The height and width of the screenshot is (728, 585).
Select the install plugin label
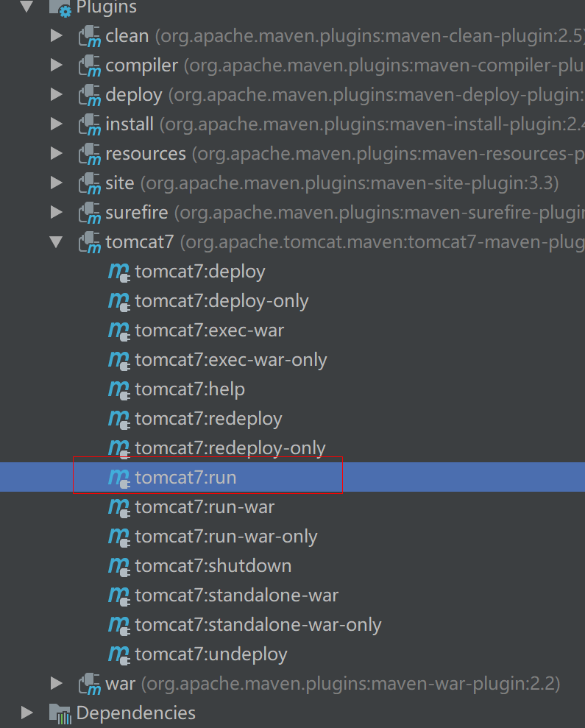pyautogui.click(x=130, y=124)
